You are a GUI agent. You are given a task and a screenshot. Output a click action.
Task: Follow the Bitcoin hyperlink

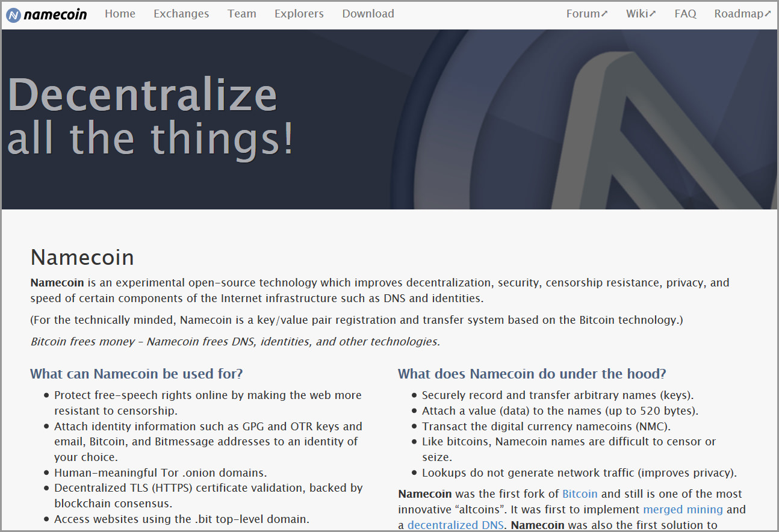(580, 494)
